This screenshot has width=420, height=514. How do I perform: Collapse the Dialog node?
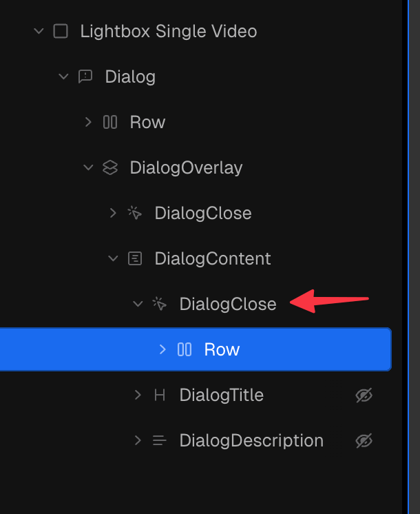coord(63,76)
